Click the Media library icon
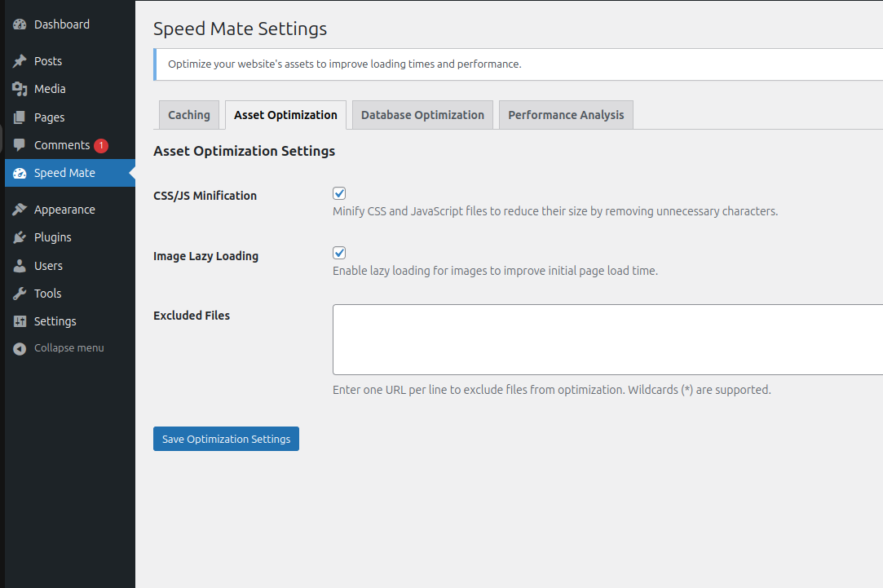The height and width of the screenshot is (588, 883). click(x=20, y=89)
